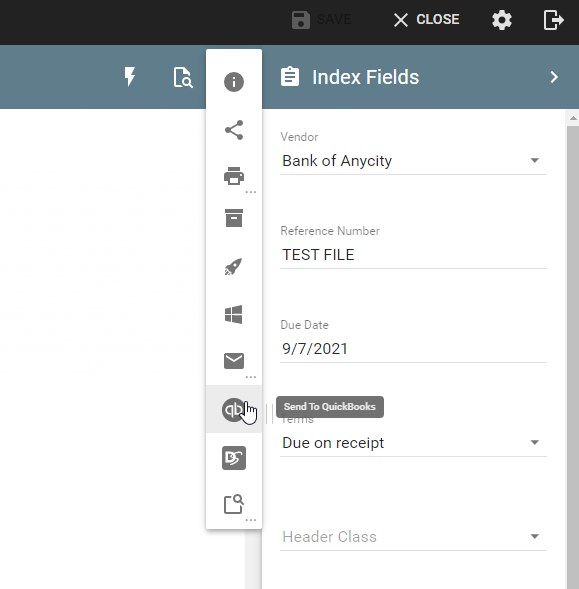The image size is (579, 589).
Task: Open the share option icon
Action: click(x=234, y=130)
